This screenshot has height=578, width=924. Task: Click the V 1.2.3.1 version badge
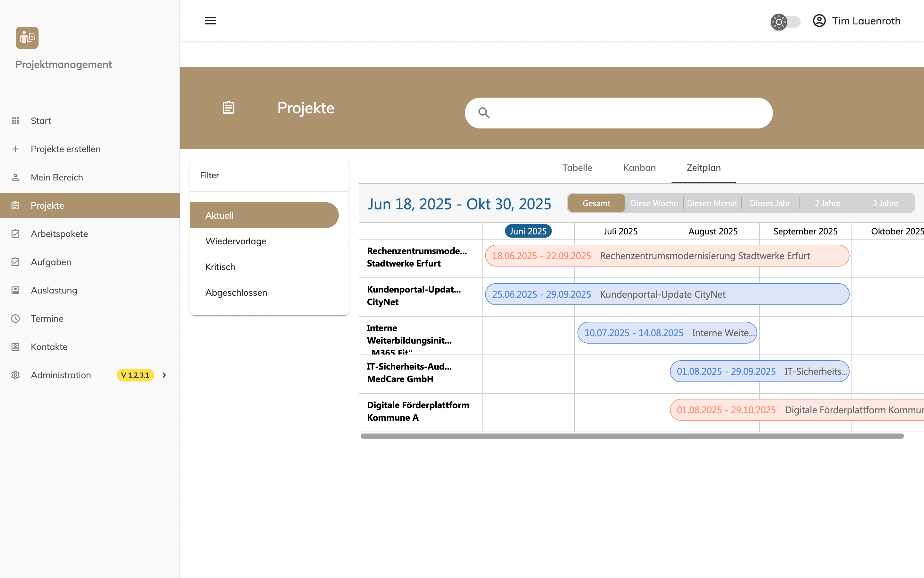click(x=135, y=375)
